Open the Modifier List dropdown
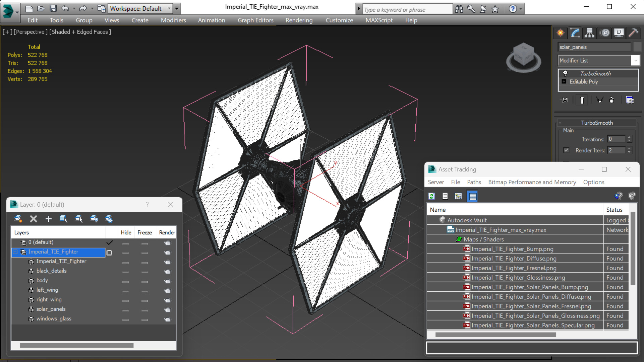This screenshot has height=362, width=644. (599, 60)
